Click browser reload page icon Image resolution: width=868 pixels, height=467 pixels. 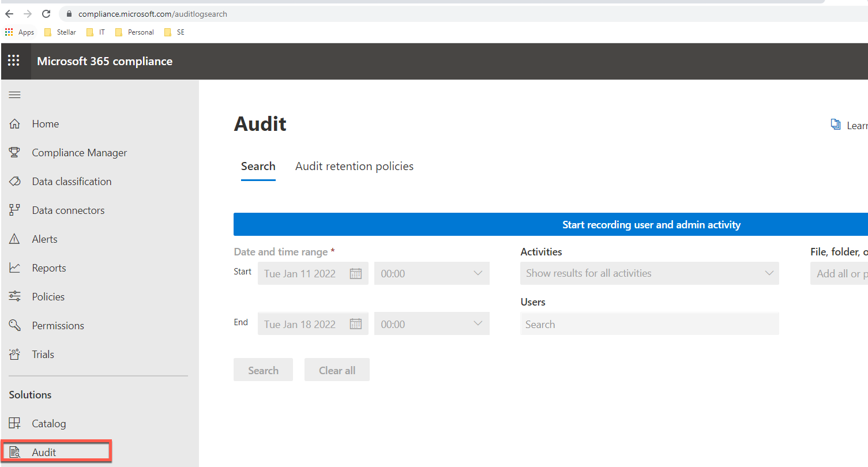tap(46, 14)
